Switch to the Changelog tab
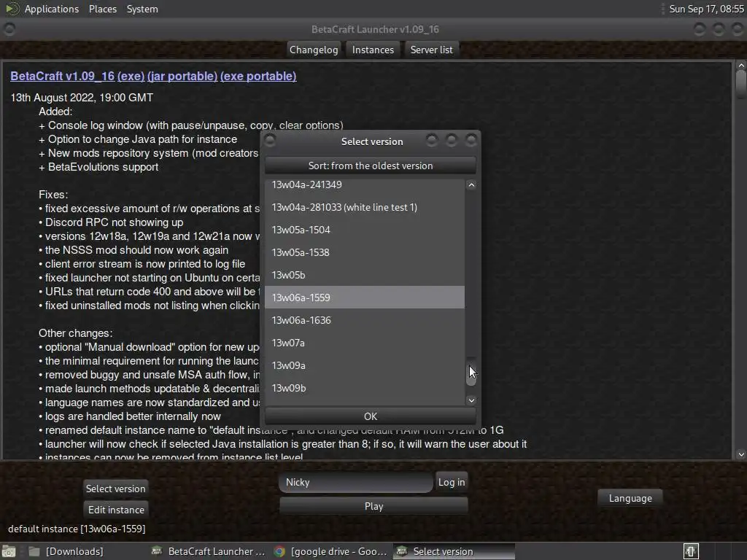Image resolution: width=747 pixels, height=560 pixels. coord(314,50)
